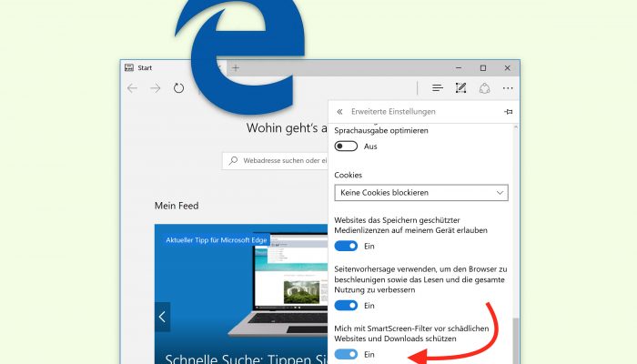This screenshot has width=637, height=364.
Task: Open the three-dot More menu
Action: point(508,88)
